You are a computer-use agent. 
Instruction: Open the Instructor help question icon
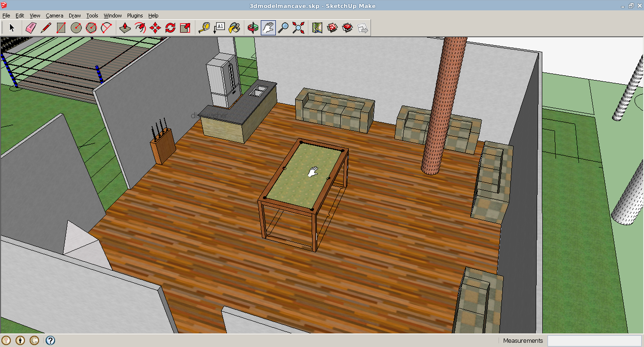50,340
